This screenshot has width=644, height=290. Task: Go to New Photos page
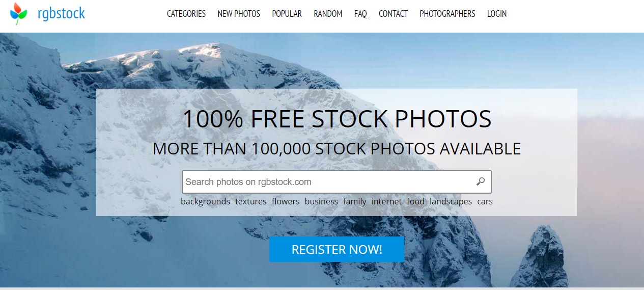click(x=239, y=14)
